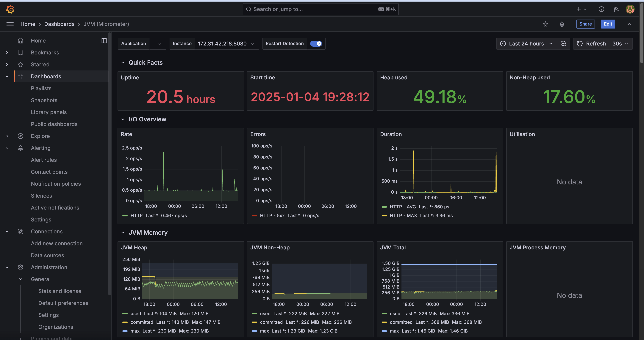
Task: Click the Alerting bell icon in sidebar
Action: (21, 148)
